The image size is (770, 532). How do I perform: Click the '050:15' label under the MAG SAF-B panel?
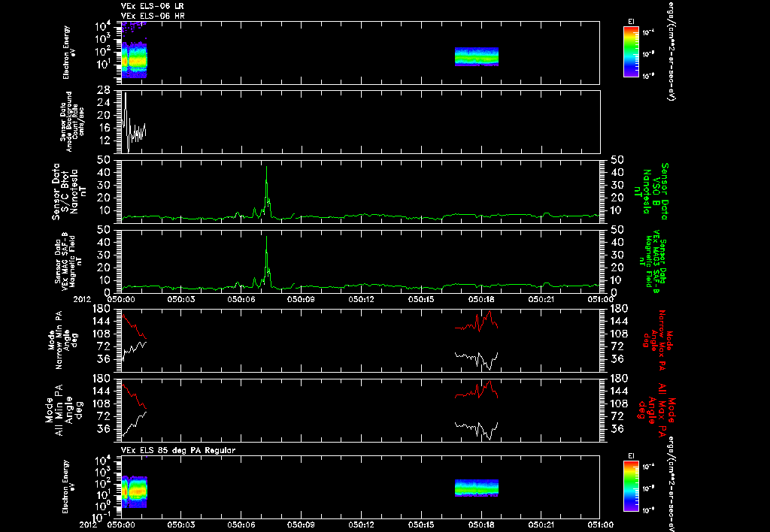pyautogui.click(x=420, y=298)
